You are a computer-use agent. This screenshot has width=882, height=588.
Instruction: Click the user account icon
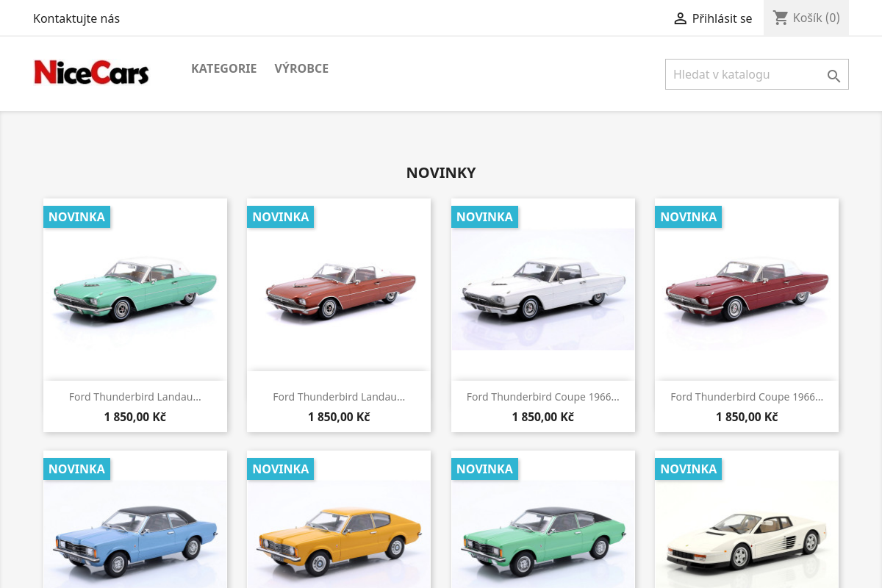(680, 18)
